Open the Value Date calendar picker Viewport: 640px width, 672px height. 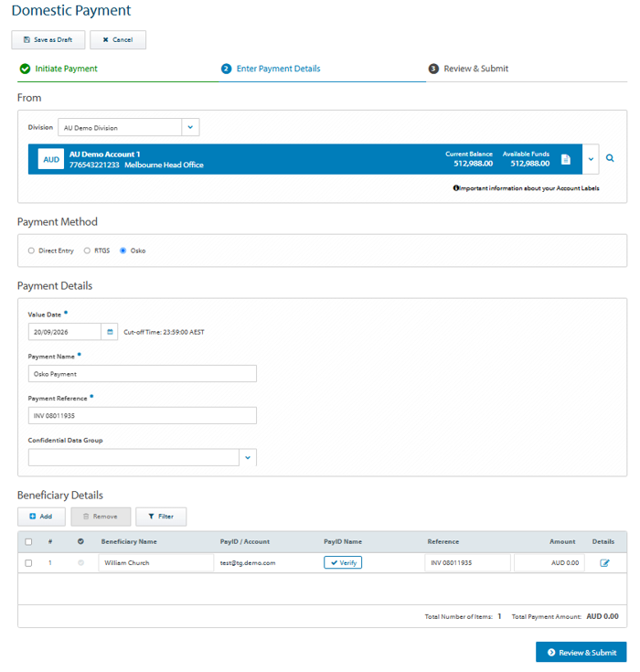110,332
